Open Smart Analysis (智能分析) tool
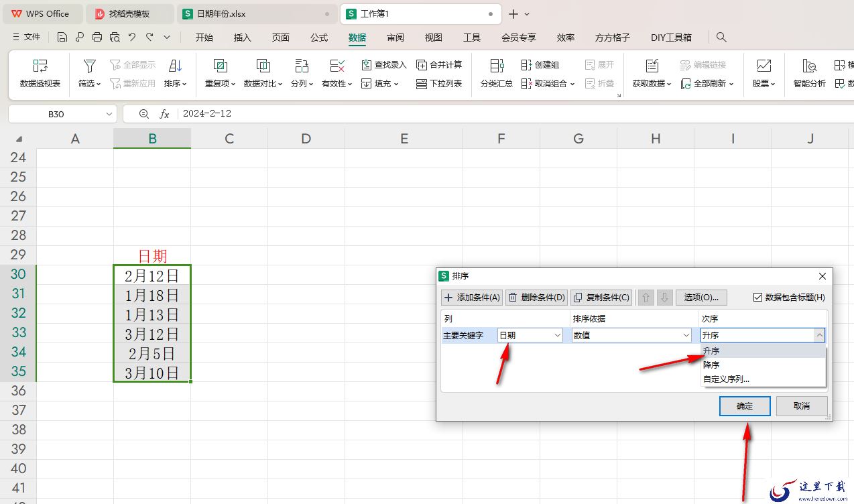 point(810,74)
